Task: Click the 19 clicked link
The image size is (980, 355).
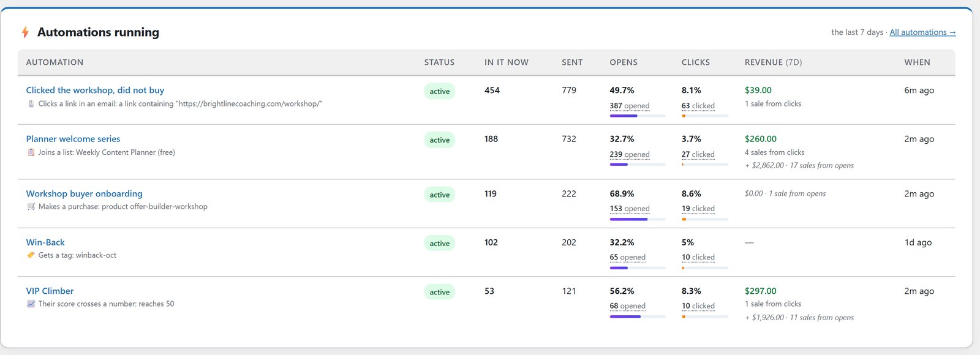Action: pos(698,209)
